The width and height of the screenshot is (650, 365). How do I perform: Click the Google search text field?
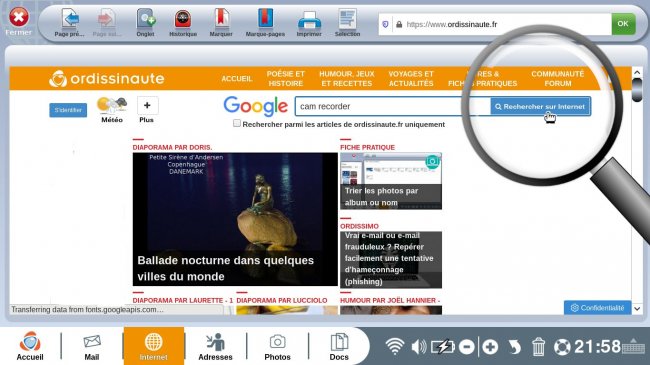(393, 106)
